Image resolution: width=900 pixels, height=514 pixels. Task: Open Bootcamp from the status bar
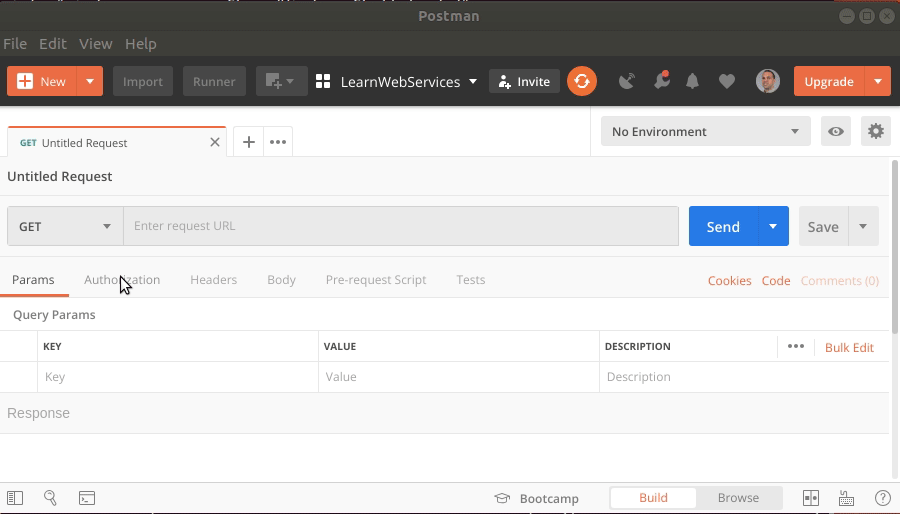[x=537, y=499]
